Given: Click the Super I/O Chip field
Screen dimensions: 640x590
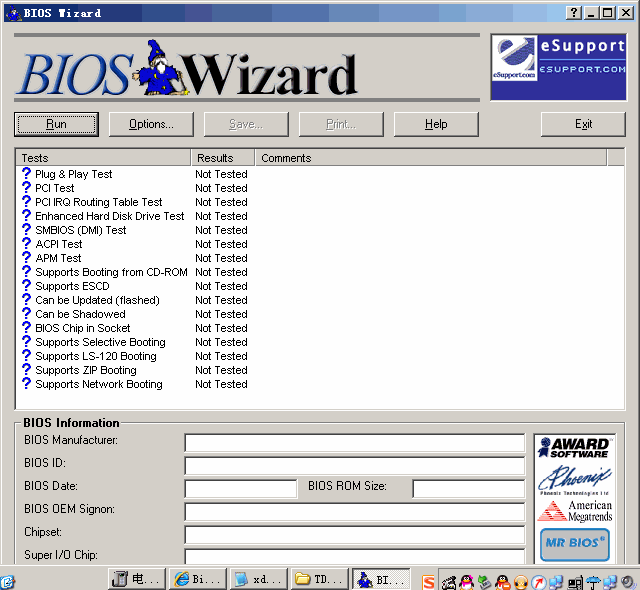Looking at the screenshot, I should pyautogui.click(x=355, y=557).
